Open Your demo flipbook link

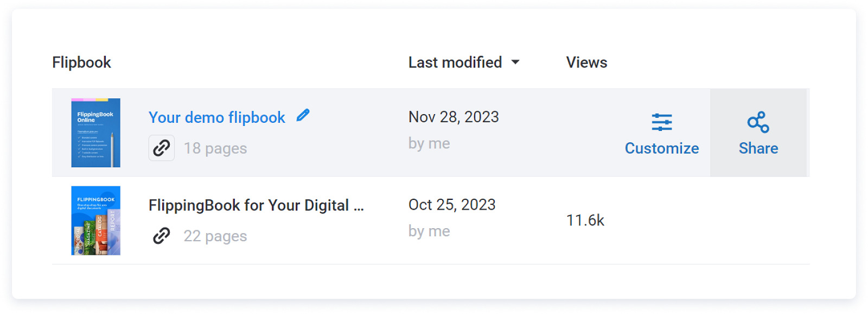click(x=216, y=117)
